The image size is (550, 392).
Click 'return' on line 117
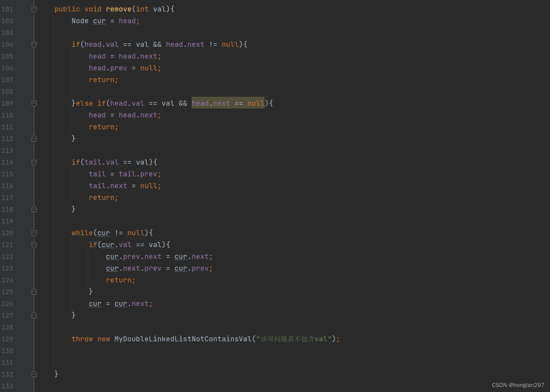pyautogui.click(x=101, y=197)
